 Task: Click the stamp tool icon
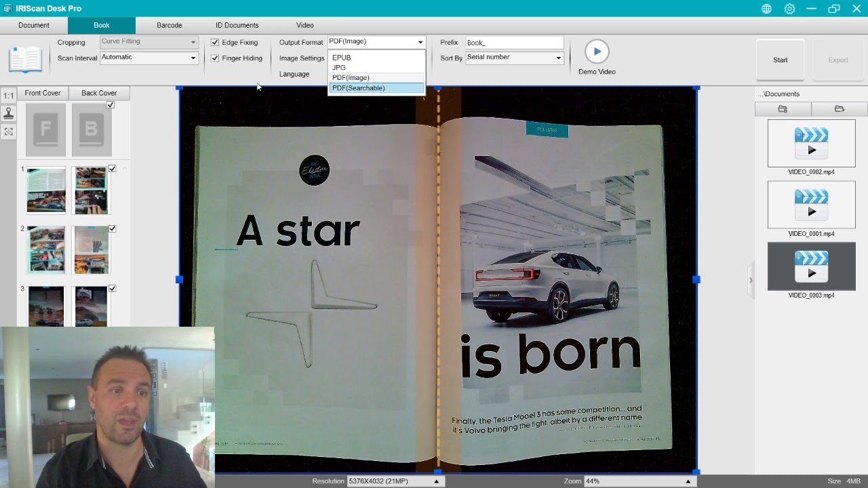8,113
